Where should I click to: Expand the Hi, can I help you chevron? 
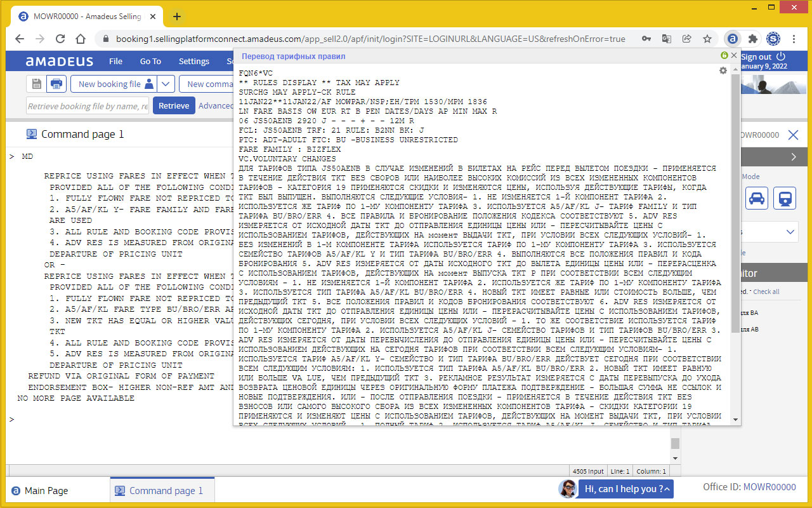[x=665, y=489]
